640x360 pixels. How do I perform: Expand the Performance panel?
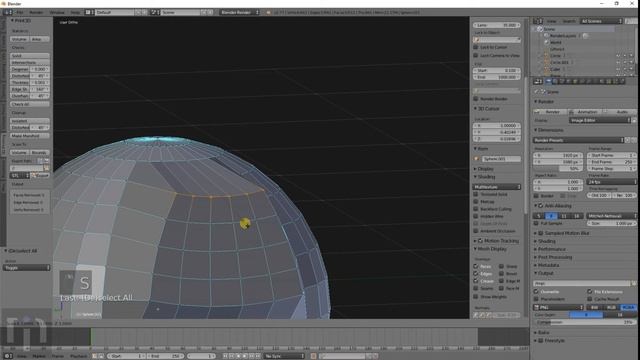click(550, 249)
